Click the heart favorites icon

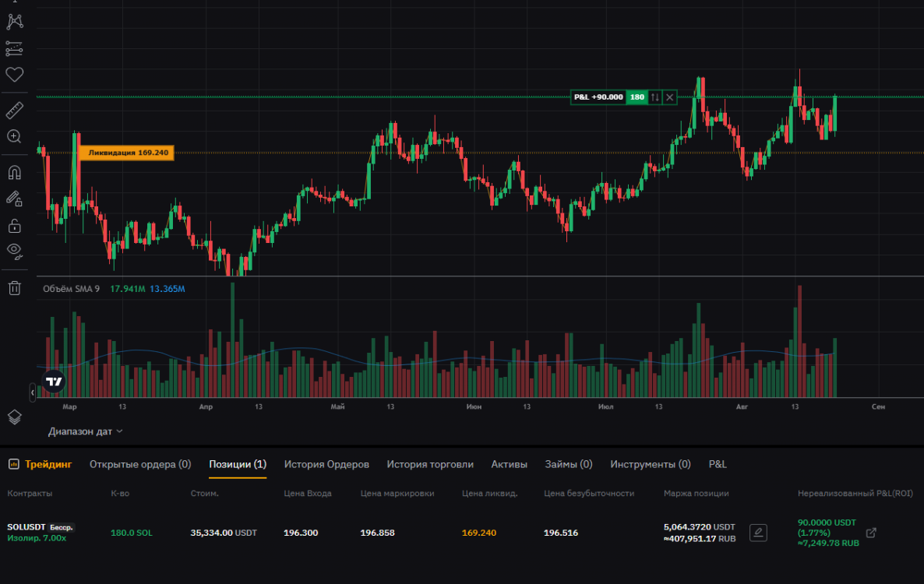(14, 75)
